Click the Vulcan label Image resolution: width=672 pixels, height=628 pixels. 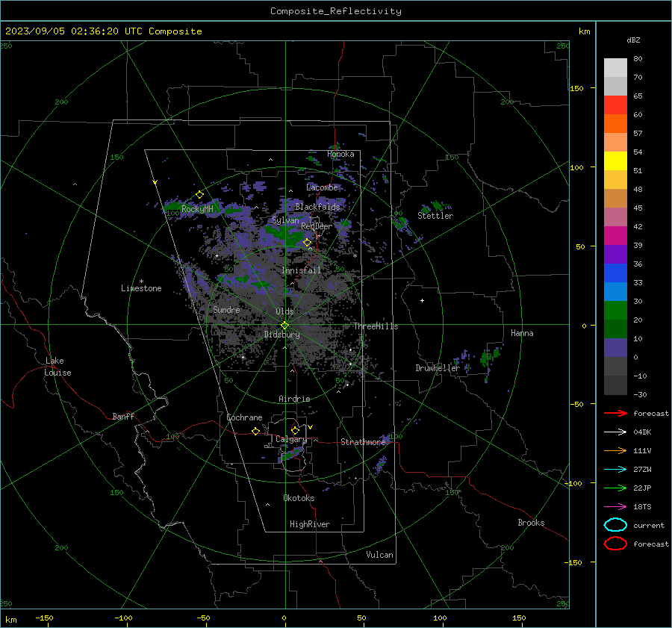pos(379,555)
